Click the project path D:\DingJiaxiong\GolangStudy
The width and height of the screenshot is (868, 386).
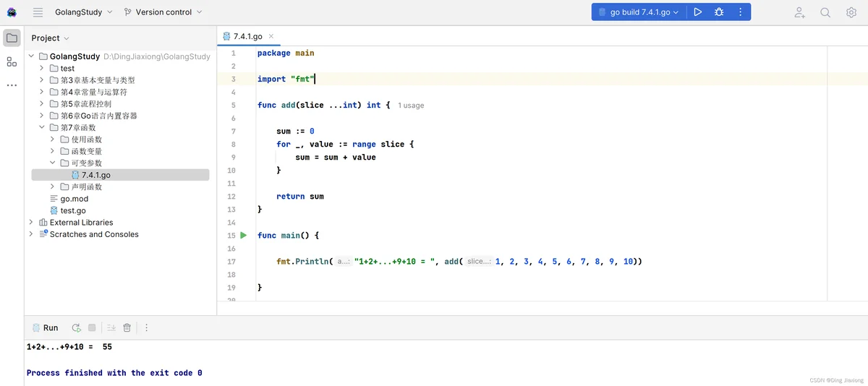click(157, 56)
